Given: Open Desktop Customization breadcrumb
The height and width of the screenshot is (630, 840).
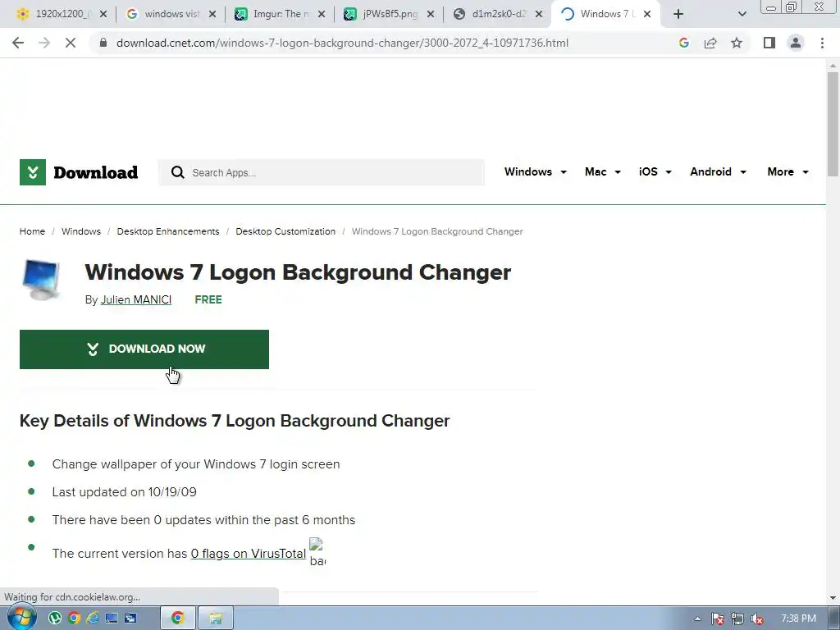Looking at the screenshot, I should [x=285, y=231].
